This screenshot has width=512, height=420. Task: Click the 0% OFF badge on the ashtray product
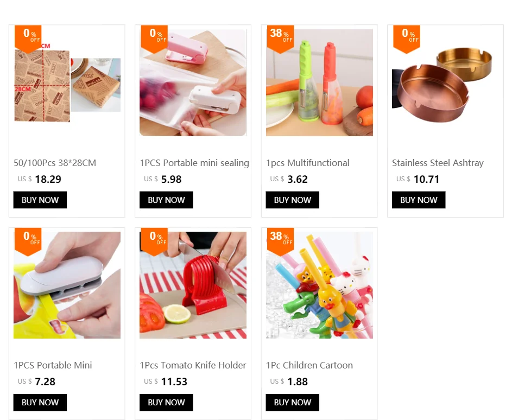coord(407,39)
